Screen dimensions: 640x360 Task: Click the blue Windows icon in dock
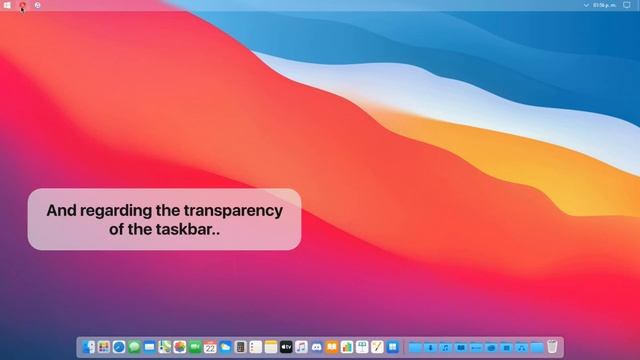pos(393,347)
